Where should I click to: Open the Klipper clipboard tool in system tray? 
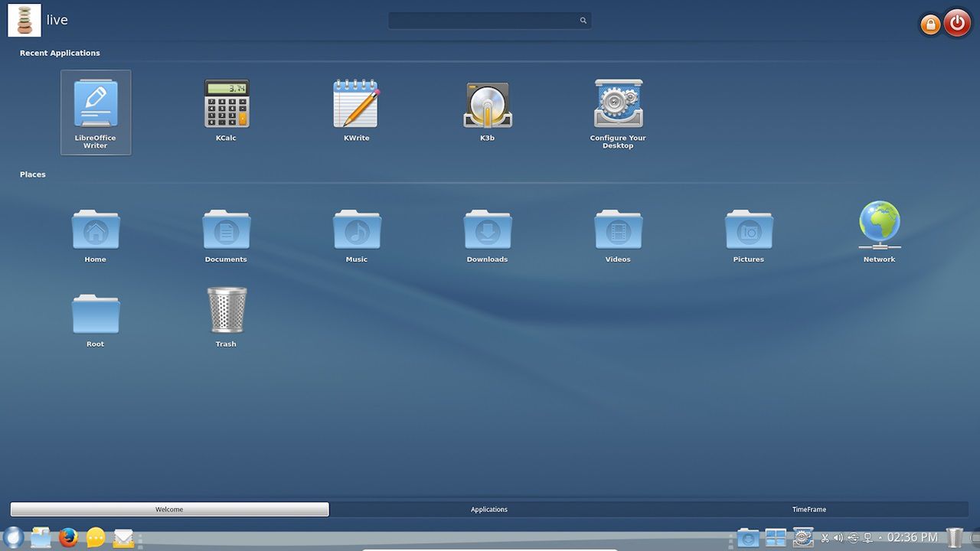[x=825, y=537]
